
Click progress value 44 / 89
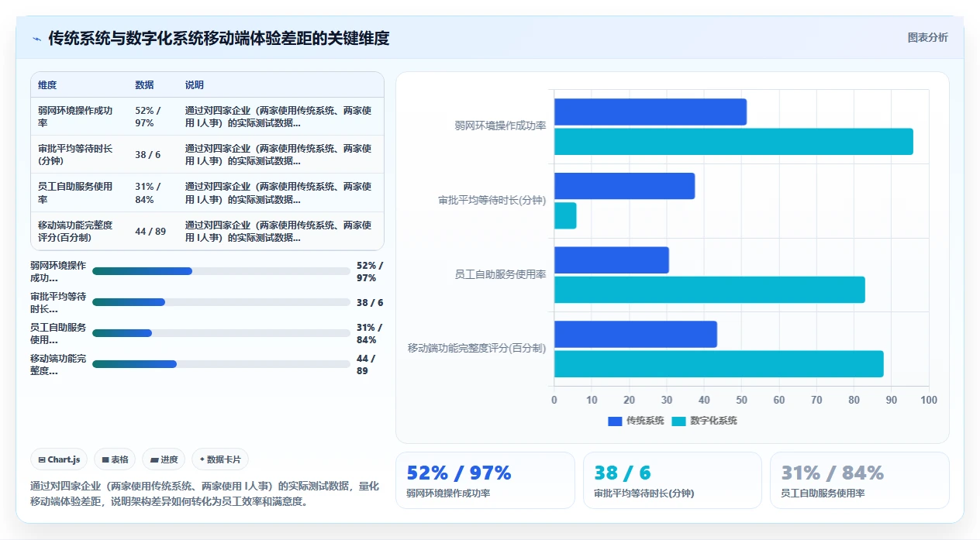point(366,364)
